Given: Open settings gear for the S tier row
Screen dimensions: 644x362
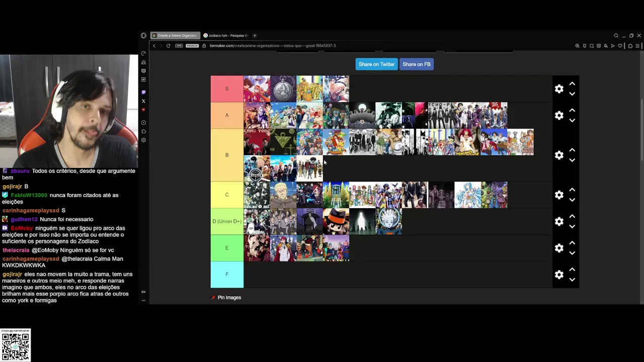Looking at the screenshot, I should 559,89.
